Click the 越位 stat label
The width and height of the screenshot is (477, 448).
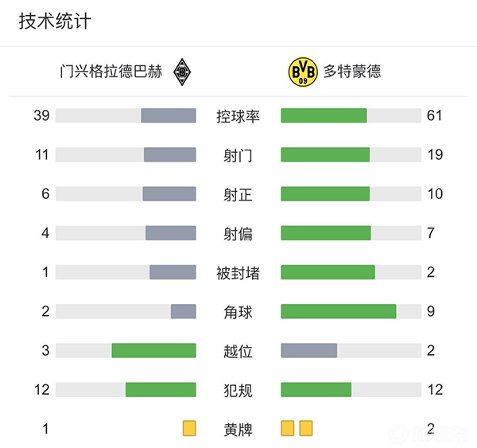(238, 351)
